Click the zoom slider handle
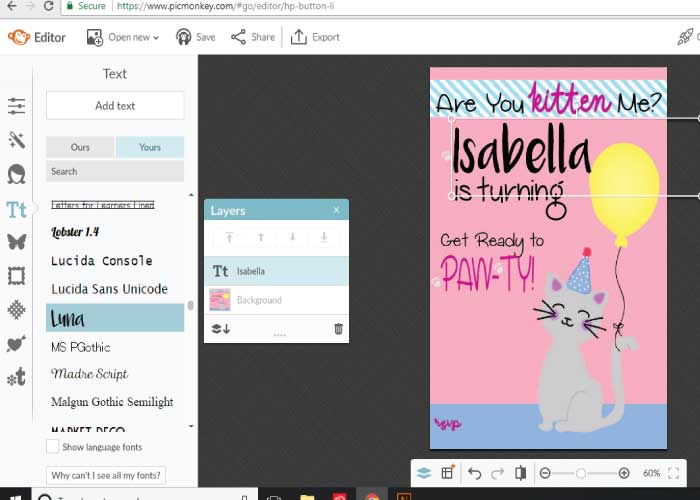Viewport: 700px width, 500px height. 581,473
